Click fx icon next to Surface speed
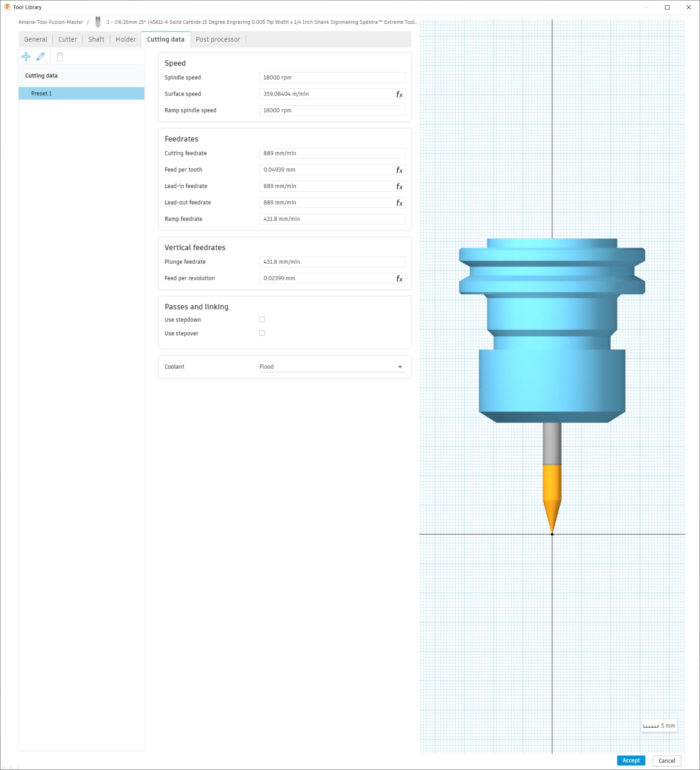This screenshot has height=770, width=700. point(399,95)
